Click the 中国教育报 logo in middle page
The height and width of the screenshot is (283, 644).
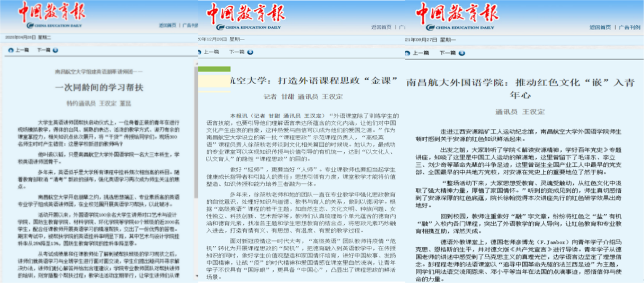246,13
